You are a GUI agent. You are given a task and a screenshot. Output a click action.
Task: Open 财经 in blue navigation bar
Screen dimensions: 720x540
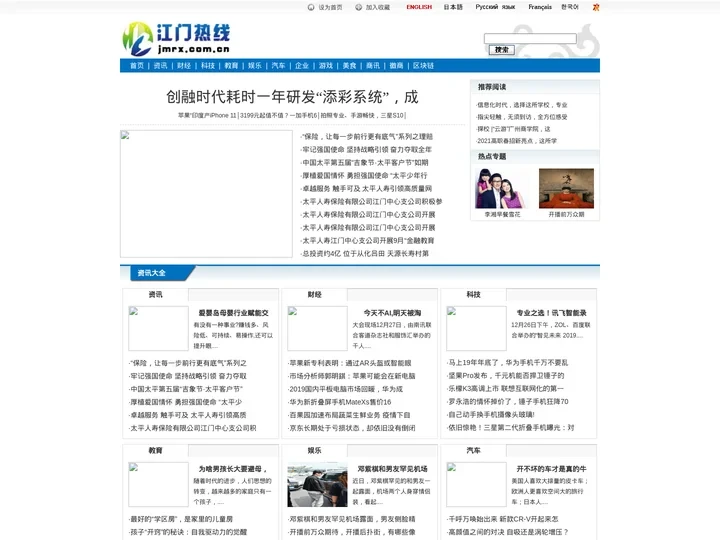pyautogui.click(x=184, y=66)
